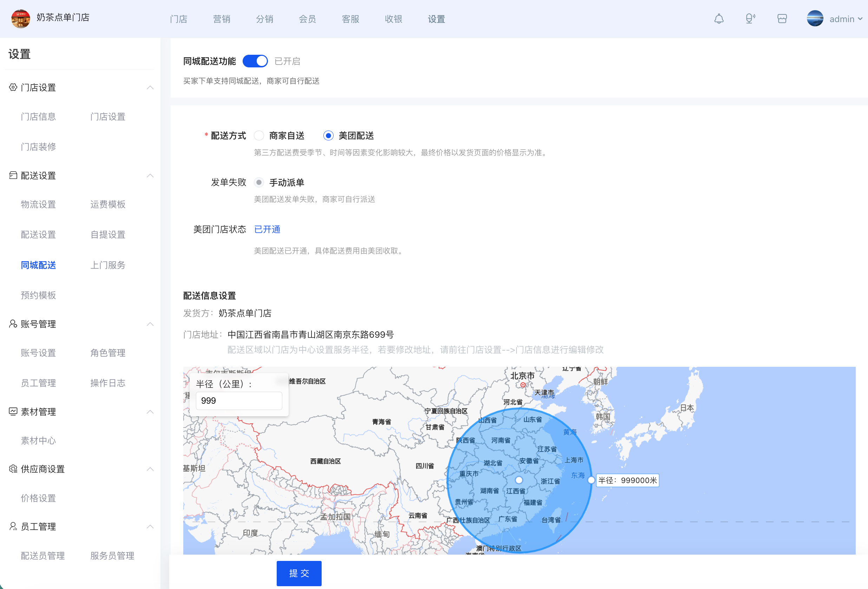Select 同城配送 in the sidebar
The width and height of the screenshot is (868, 589).
(38, 265)
